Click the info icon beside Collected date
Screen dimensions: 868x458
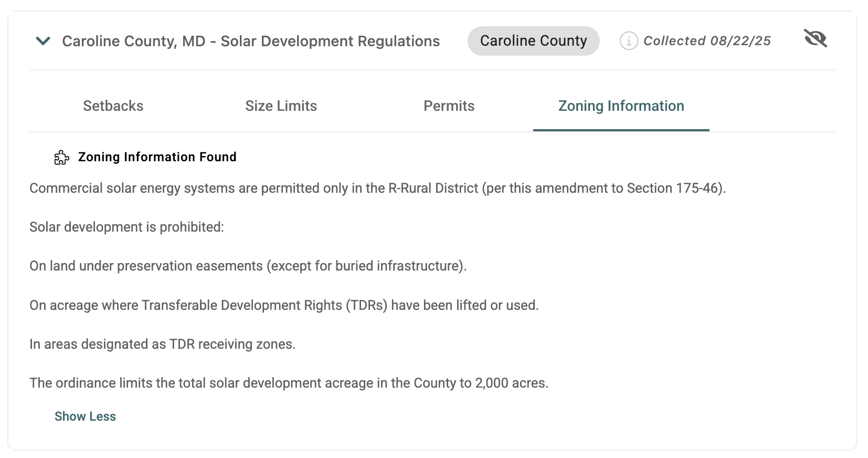628,41
